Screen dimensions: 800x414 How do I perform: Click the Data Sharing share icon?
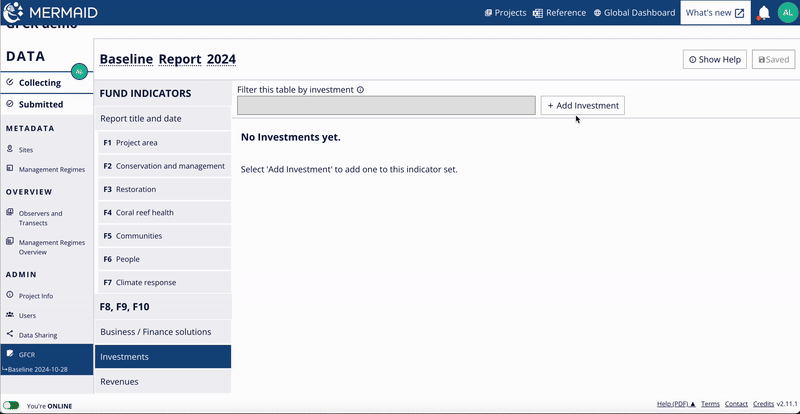click(x=10, y=334)
